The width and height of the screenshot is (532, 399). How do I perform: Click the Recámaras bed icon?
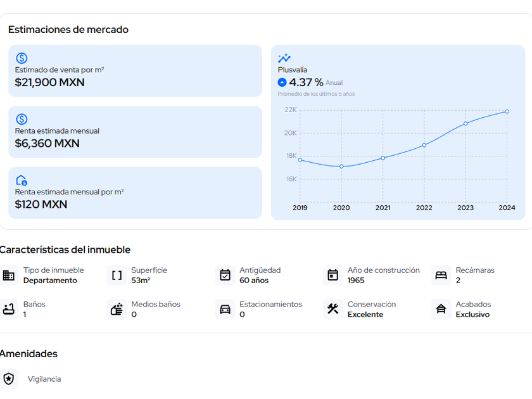(441, 275)
